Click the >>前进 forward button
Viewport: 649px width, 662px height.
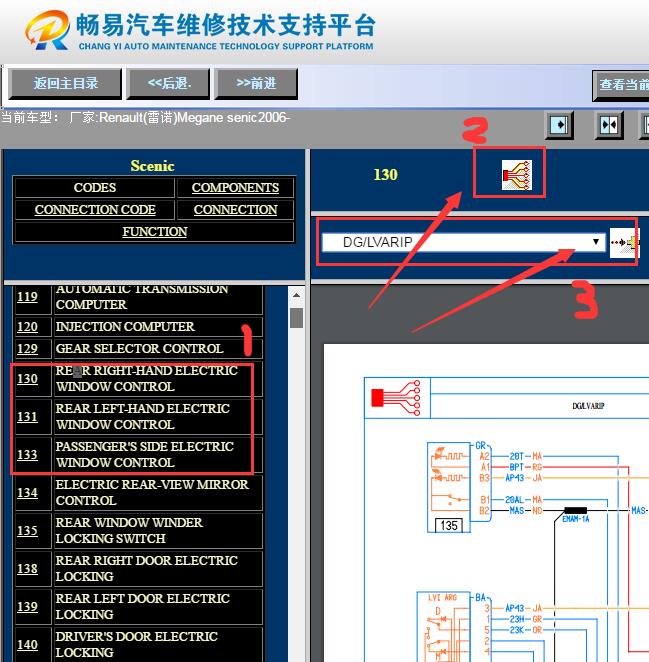pyautogui.click(x=256, y=84)
